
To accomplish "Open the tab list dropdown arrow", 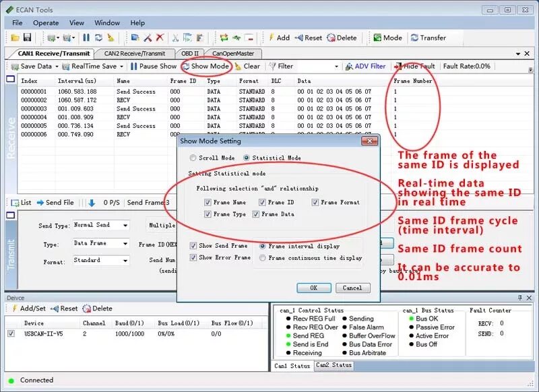I will 518,54.
